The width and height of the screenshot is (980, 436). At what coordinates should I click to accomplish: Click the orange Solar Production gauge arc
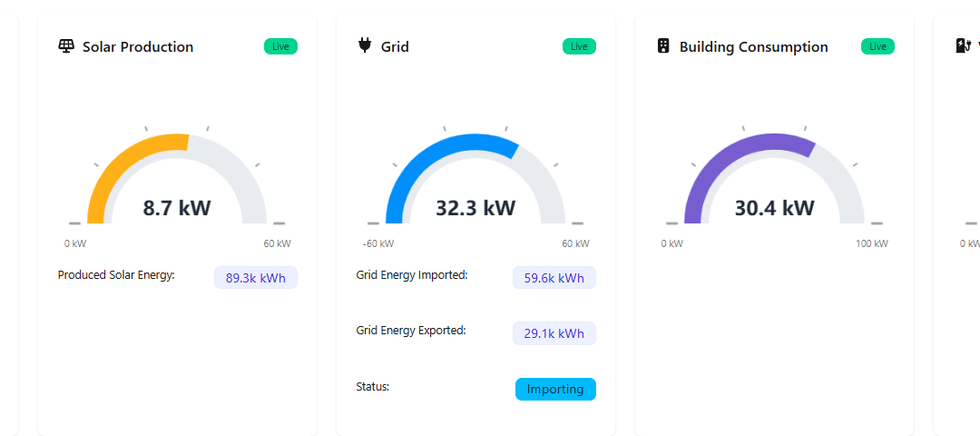pyautogui.click(x=118, y=162)
